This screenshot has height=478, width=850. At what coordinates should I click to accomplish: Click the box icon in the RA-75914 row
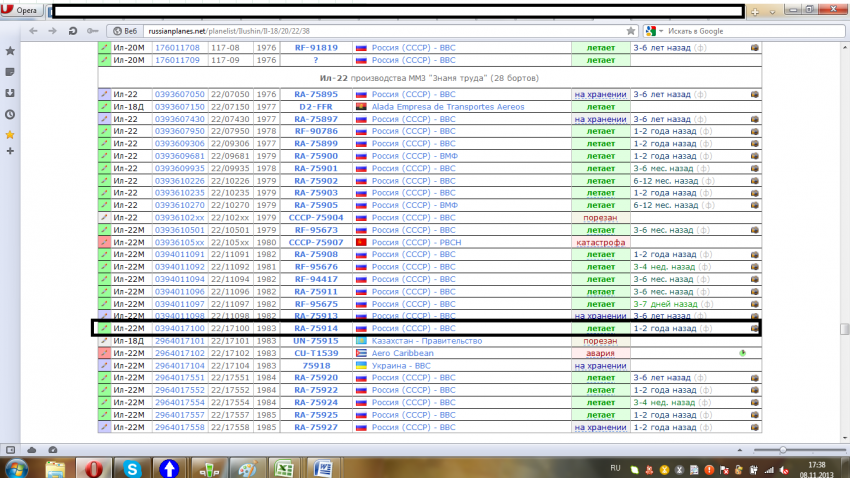754,328
